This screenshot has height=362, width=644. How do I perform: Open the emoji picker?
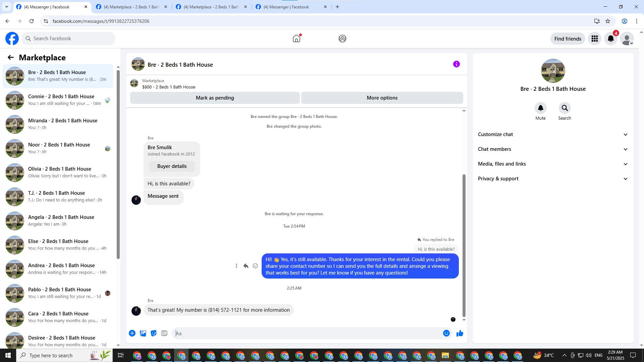(446, 333)
